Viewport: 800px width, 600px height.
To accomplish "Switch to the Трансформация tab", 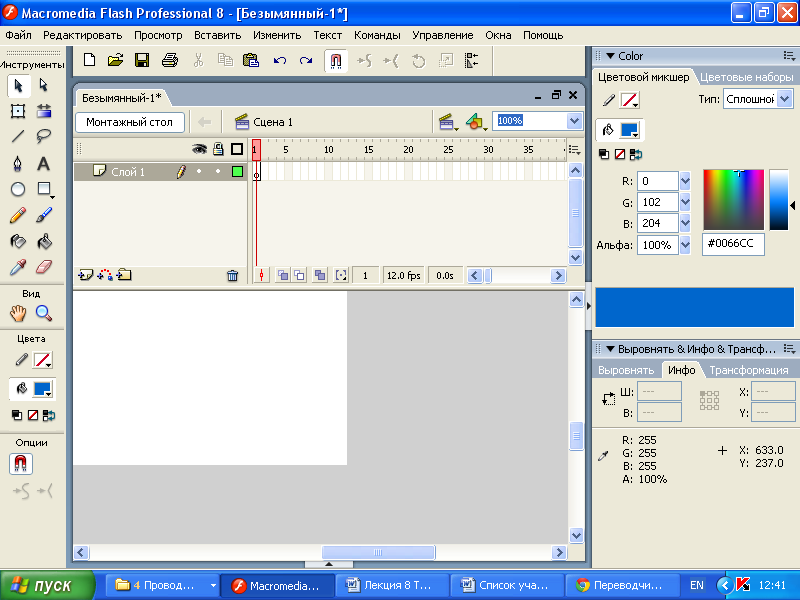I will (x=748, y=370).
